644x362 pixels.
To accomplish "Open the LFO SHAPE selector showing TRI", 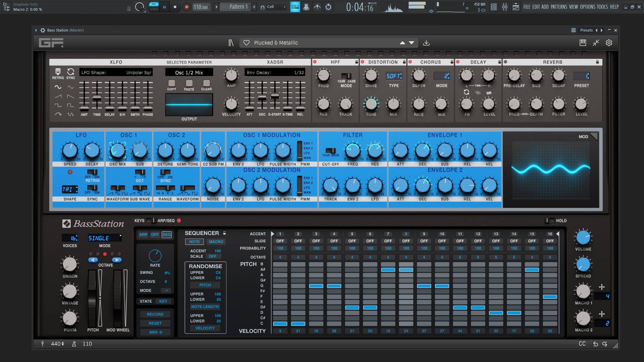I will click(x=70, y=189).
